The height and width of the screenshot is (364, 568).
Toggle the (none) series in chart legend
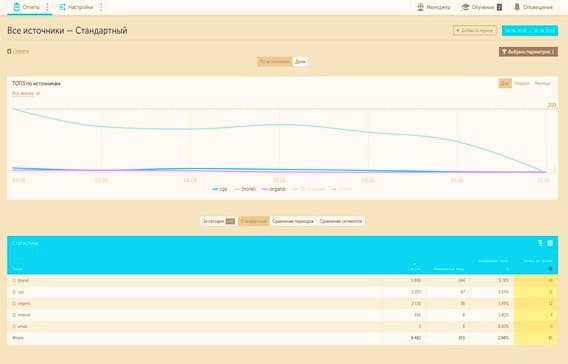[245, 189]
